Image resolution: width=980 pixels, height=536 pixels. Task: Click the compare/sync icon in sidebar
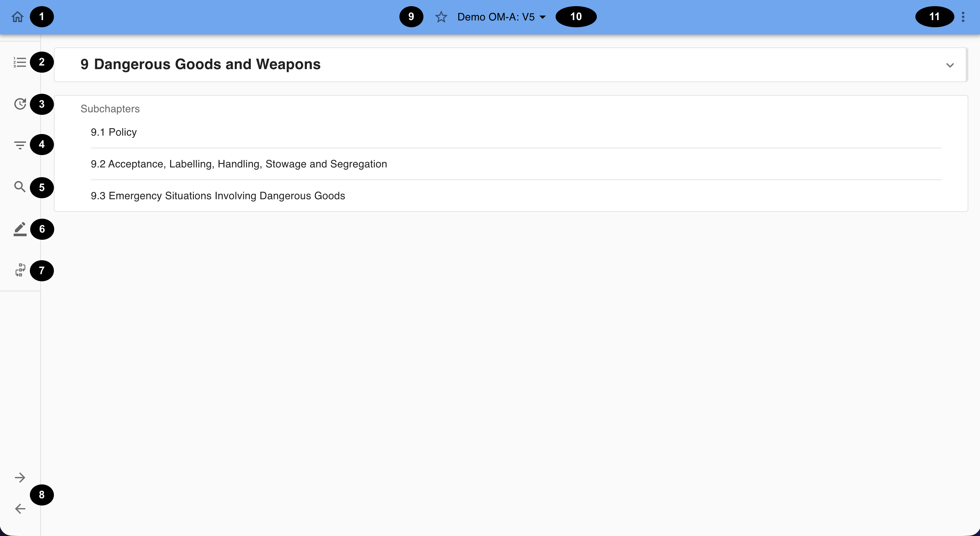(x=20, y=270)
